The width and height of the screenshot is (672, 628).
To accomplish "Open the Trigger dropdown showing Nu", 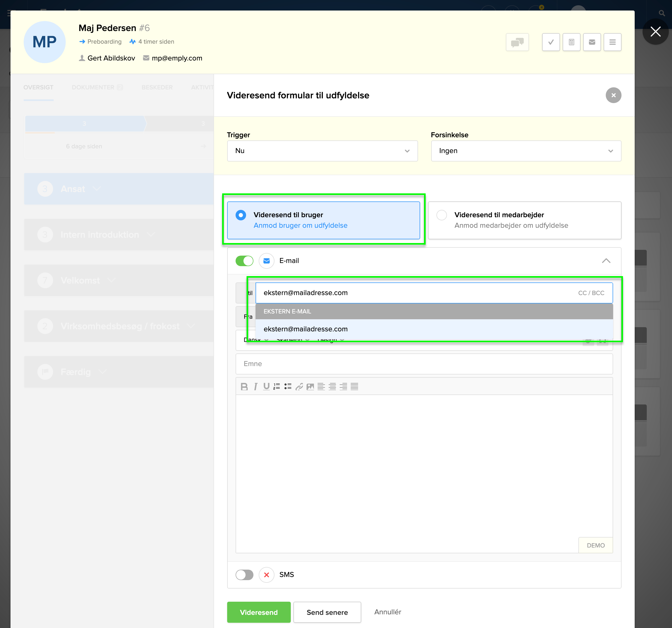I will [x=322, y=151].
